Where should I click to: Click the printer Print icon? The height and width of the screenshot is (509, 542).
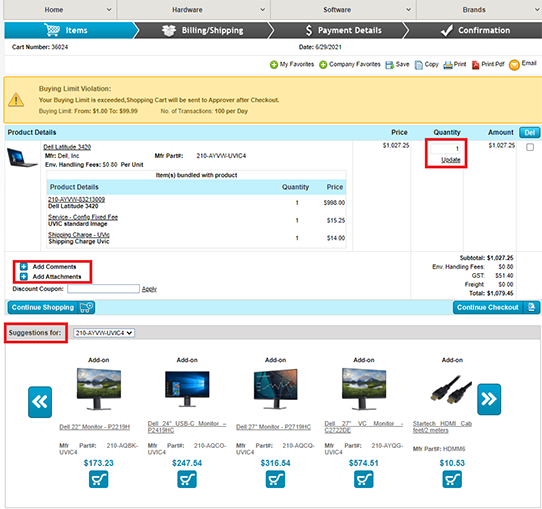448,65
